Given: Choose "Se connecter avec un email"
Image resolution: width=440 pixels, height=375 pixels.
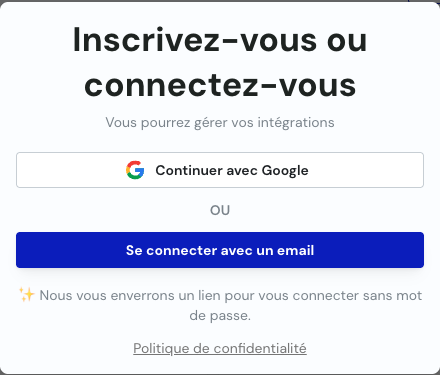Looking at the screenshot, I should tap(220, 250).
